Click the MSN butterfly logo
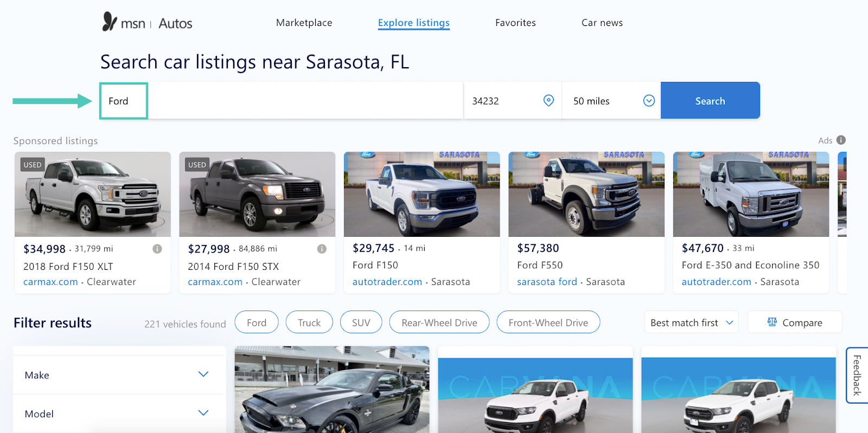The image size is (868, 433). tap(110, 22)
